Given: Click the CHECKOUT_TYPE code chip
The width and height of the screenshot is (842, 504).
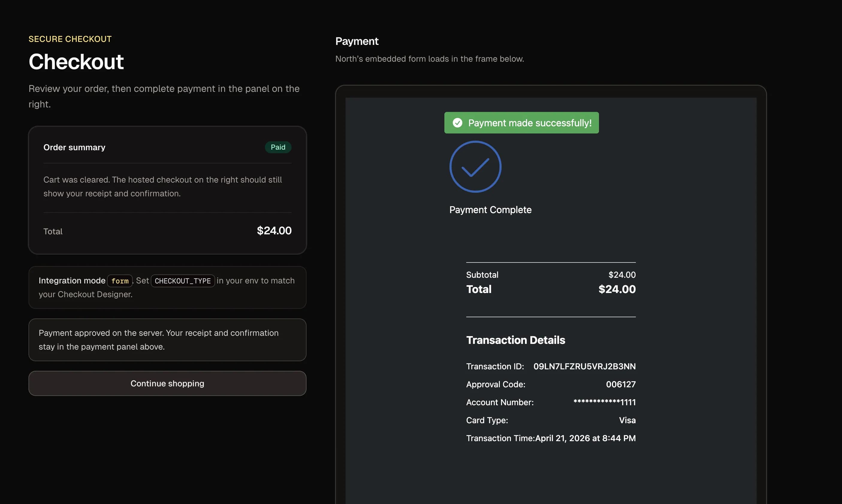Looking at the screenshot, I should pyautogui.click(x=182, y=281).
